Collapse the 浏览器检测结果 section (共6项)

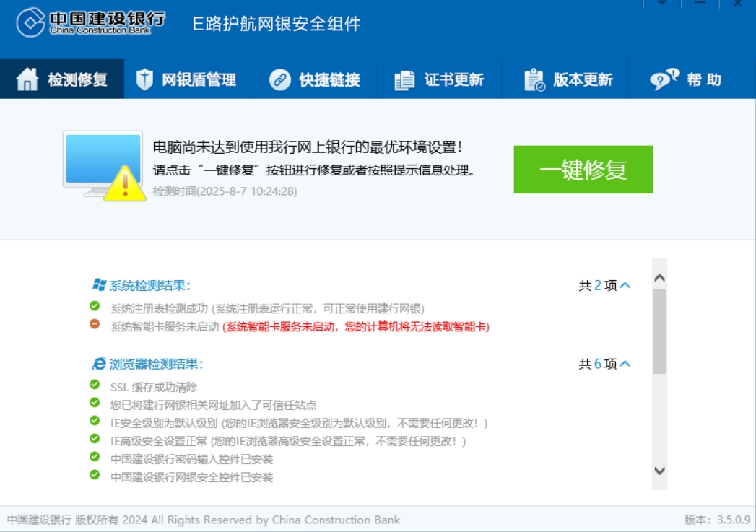625,364
